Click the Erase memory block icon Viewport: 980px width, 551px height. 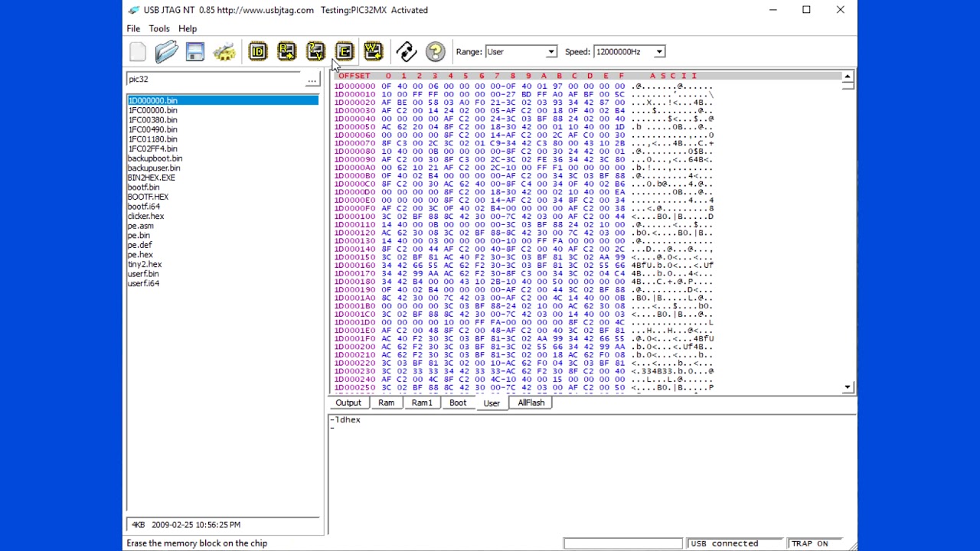[x=344, y=52]
